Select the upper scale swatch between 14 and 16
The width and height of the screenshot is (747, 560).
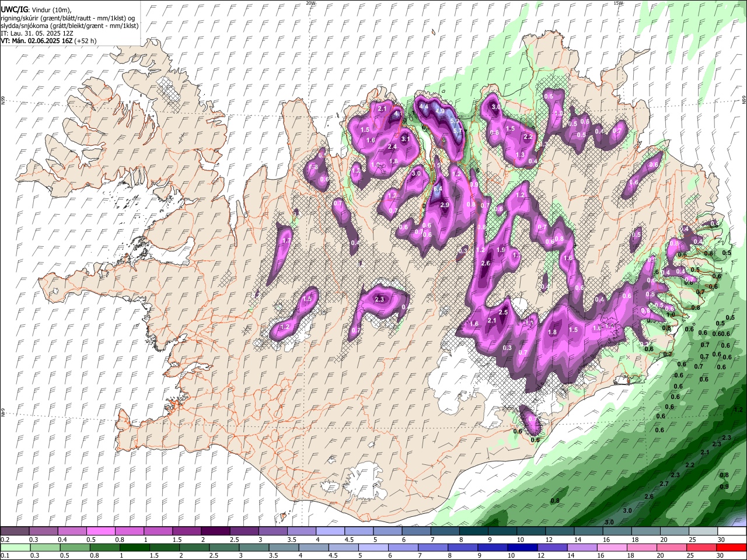click(588, 531)
